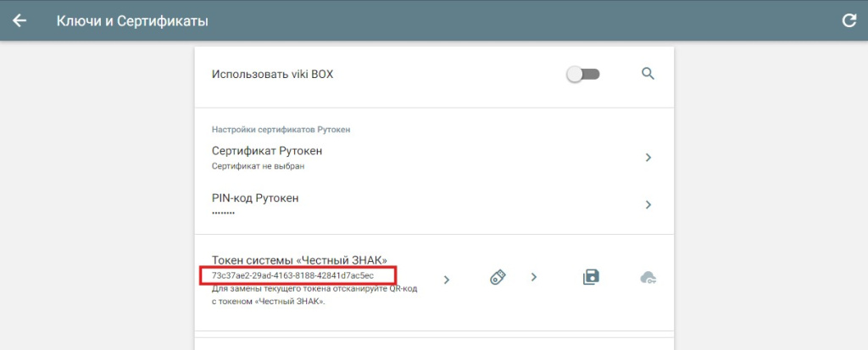Open the PIN-код Рутокен chevron arrow
Screen dimensions: 868x350
pyautogui.click(x=648, y=204)
